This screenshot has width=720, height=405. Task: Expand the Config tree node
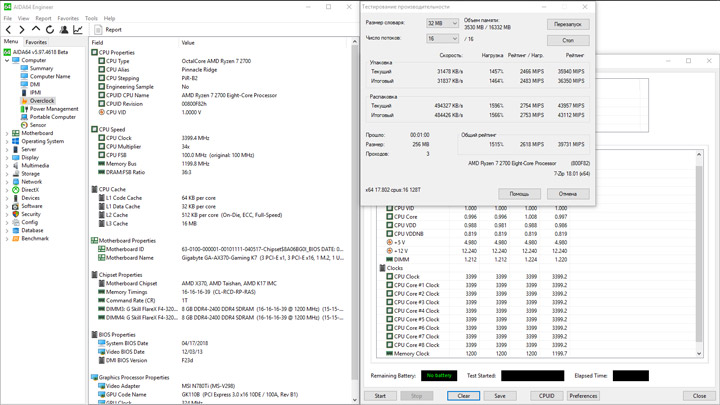click(7, 222)
